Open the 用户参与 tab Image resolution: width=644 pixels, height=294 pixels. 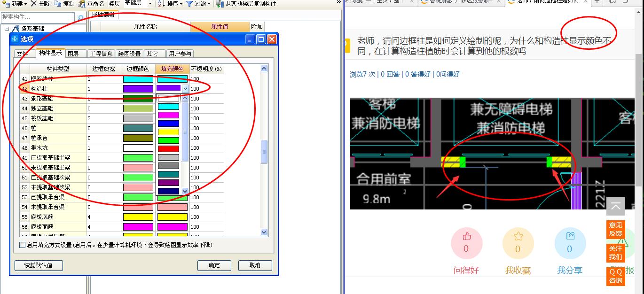180,54
